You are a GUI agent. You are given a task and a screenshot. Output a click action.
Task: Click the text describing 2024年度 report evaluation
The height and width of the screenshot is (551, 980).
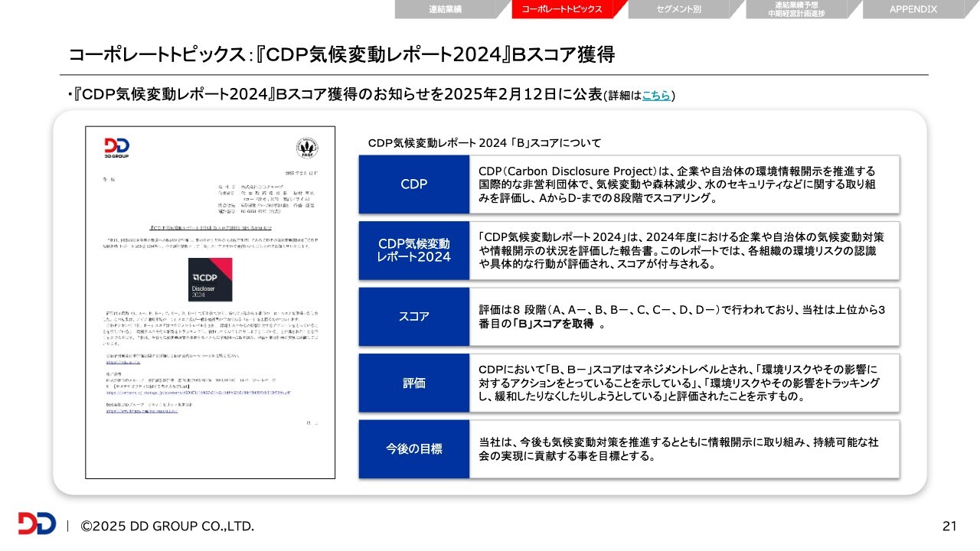click(681, 250)
